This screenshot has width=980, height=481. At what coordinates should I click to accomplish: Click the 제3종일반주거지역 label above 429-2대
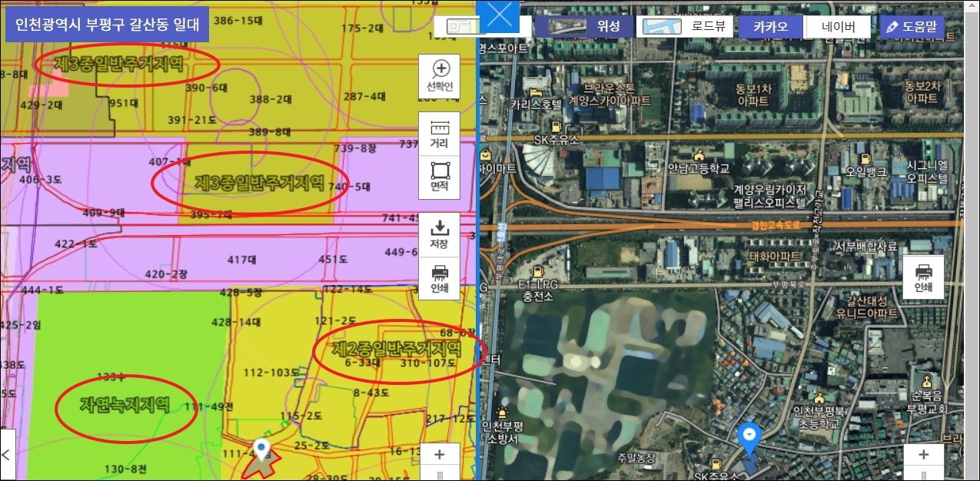tap(120, 64)
